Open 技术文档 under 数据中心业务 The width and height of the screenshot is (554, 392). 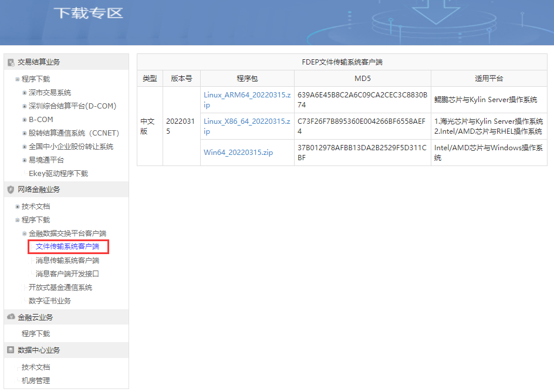tap(36, 367)
